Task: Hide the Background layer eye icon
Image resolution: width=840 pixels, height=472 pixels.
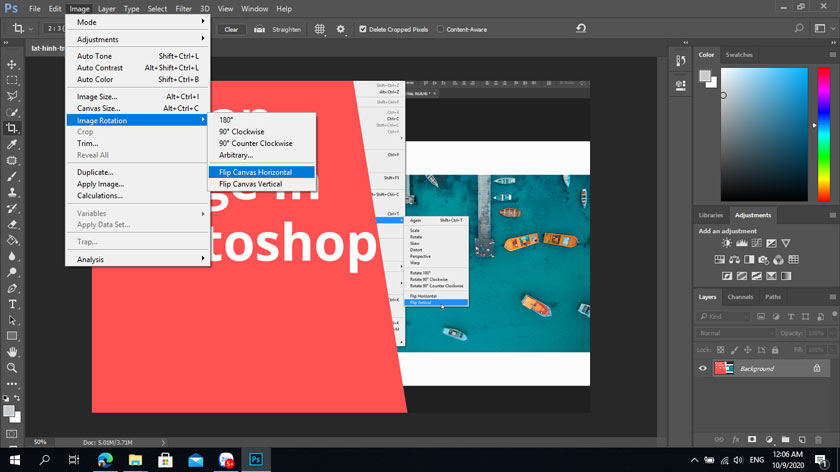Action: pyautogui.click(x=703, y=369)
